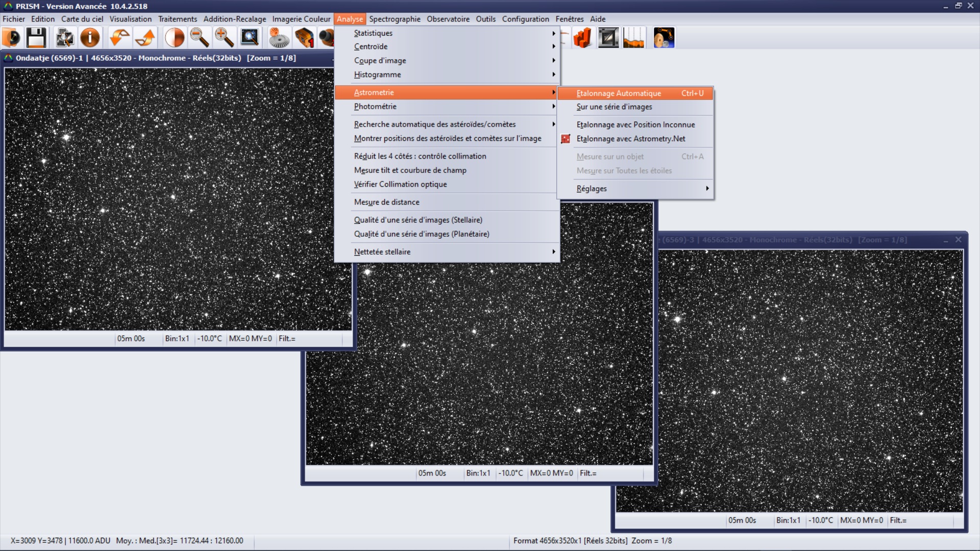Click the half-circle contrast adjustment icon
Image resolution: width=980 pixels, height=551 pixels.
point(175,38)
